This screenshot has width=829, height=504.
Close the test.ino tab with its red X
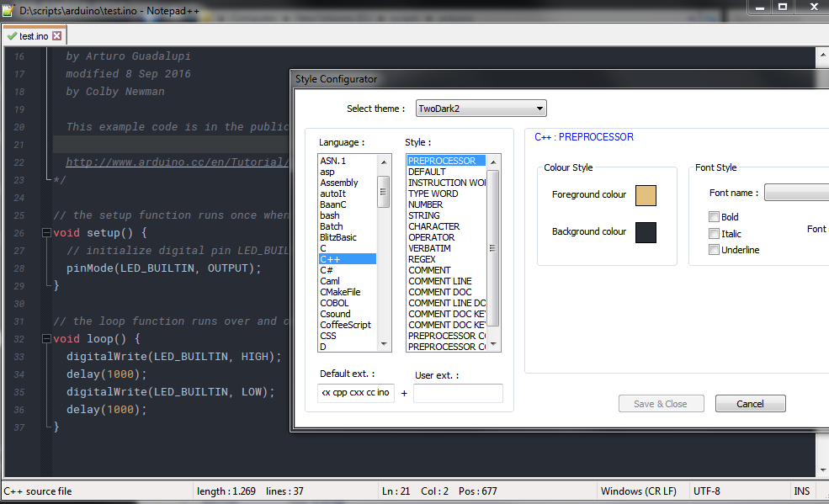[x=57, y=36]
